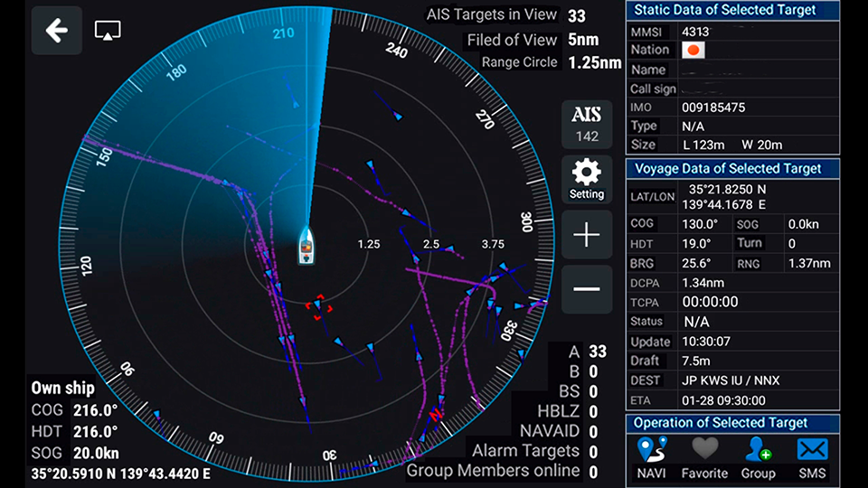Open the Setting gear menu
The height and width of the screenshot is (488, 868).
587,178
